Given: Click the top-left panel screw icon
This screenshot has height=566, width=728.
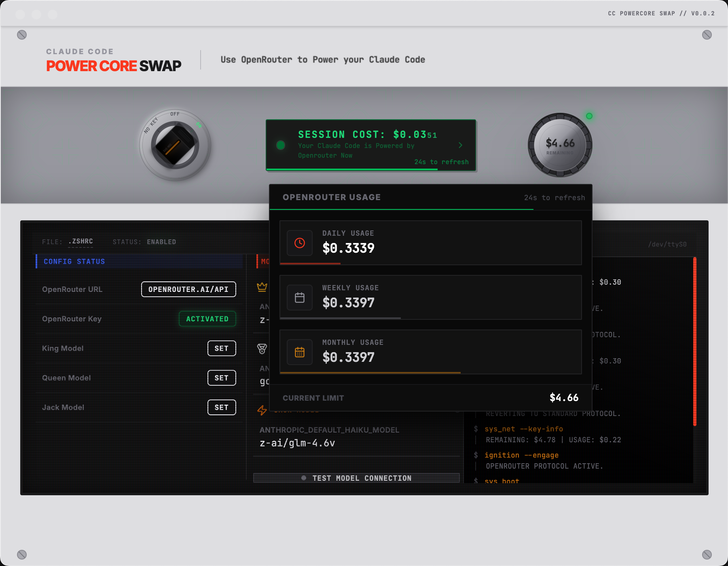Looking at the screenshot, I should [x=22, y=35].
